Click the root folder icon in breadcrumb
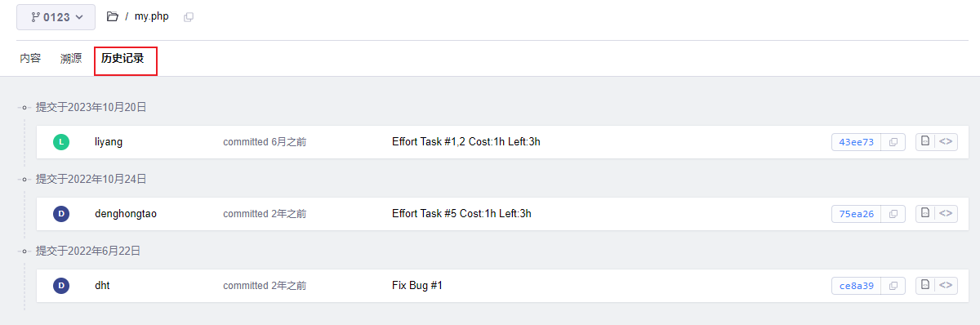The image size is (980, 325). 113,16
